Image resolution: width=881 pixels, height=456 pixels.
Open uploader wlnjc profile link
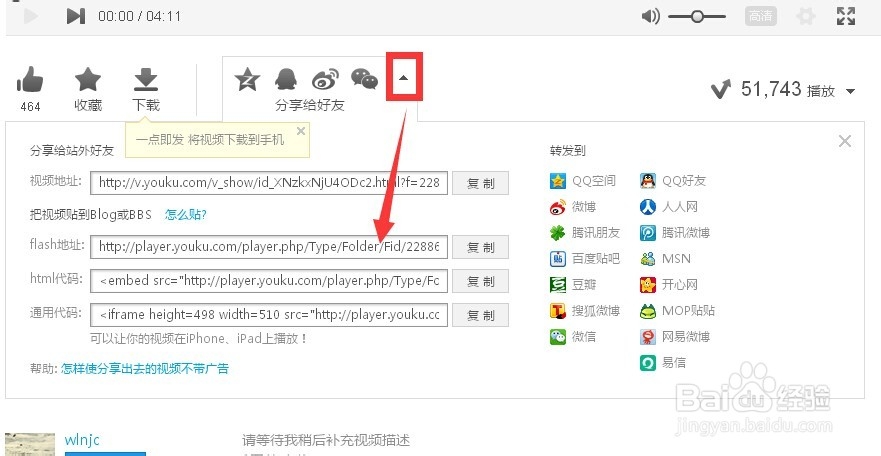[82, 440]
